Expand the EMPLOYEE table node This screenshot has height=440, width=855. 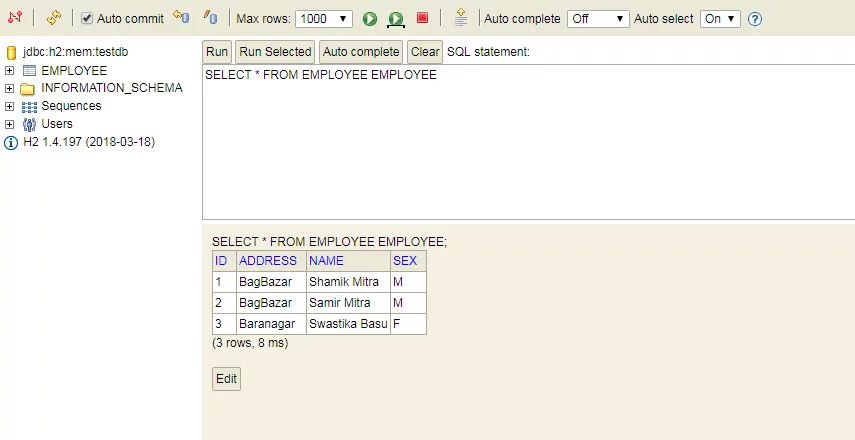coord(9,71)
